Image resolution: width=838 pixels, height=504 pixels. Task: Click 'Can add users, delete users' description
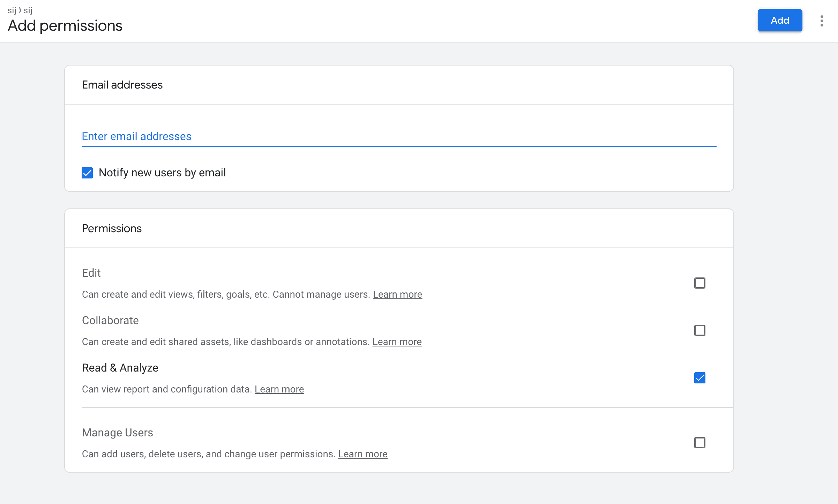(x=209, y=454)
